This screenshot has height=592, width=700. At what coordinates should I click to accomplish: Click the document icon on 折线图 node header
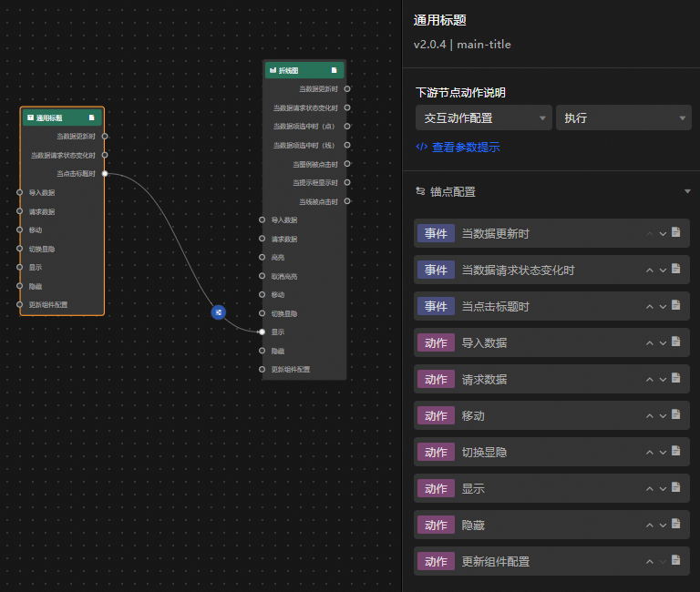pyautogui.click(x=334, y=70)
